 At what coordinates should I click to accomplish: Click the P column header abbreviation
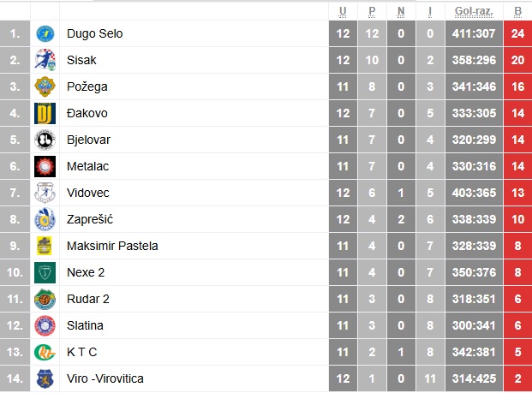372,11
